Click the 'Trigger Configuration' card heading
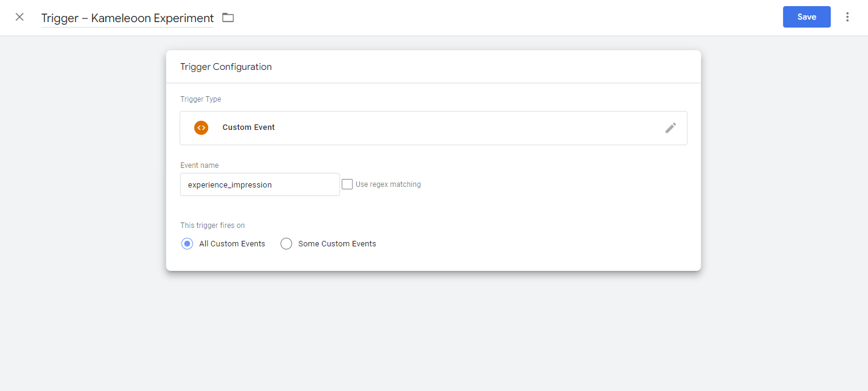The width and height of the screenshot is (868, 391). (226, 67)
